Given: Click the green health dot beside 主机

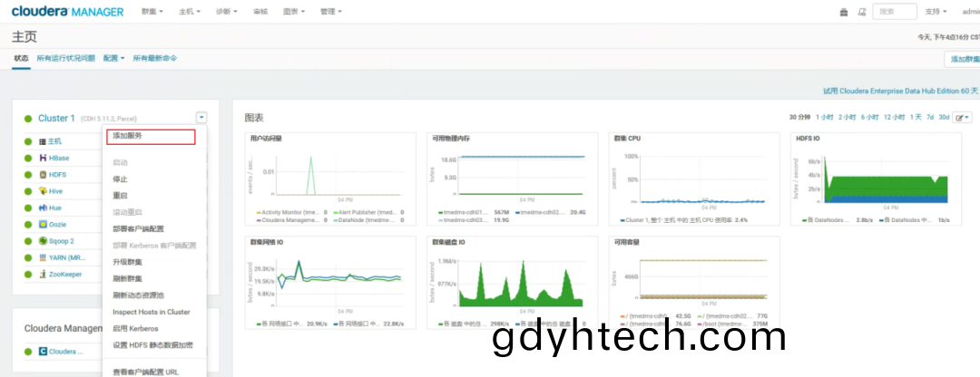Looking at the screenshot, I should tap(28, 141).
